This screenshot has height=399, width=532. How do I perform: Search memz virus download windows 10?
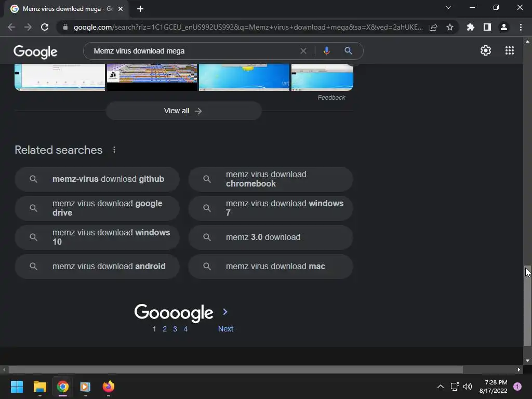coord(97,237)
